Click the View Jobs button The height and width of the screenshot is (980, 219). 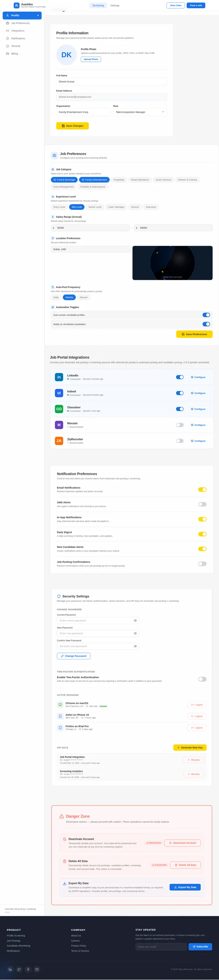[176, 5]
